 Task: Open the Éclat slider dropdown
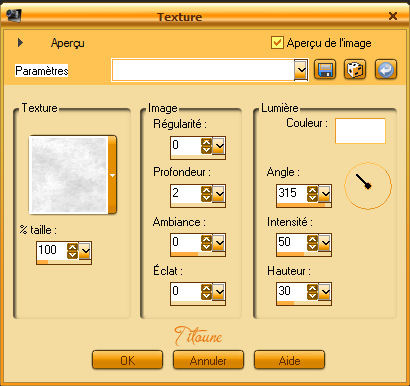tap(219, 292)
